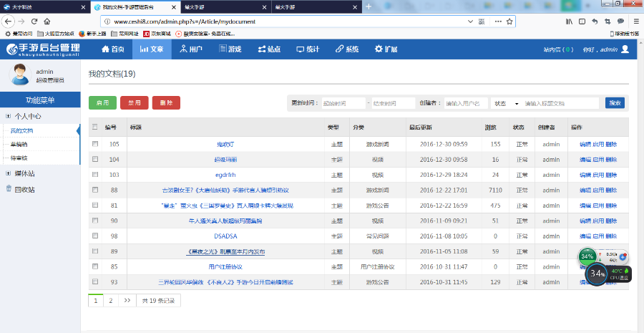Click the 系统 system link icon
Screen dimensions: 644x333
339,49
